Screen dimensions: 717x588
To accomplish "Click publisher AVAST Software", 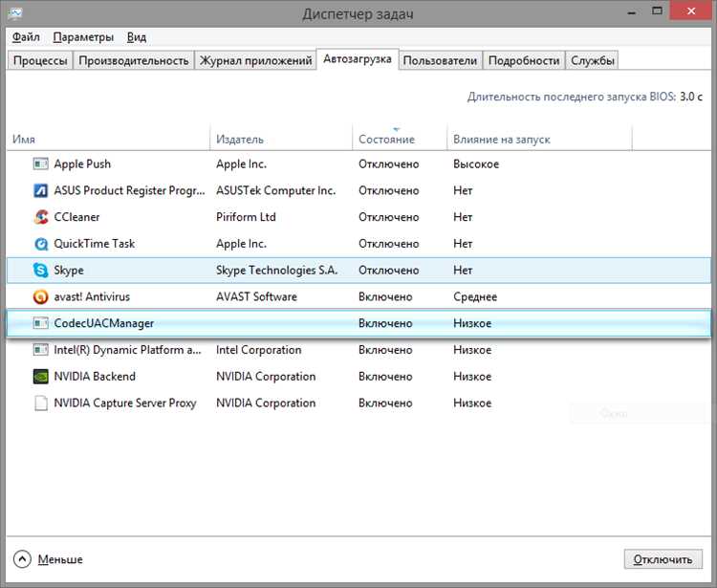I will [256, 296].
